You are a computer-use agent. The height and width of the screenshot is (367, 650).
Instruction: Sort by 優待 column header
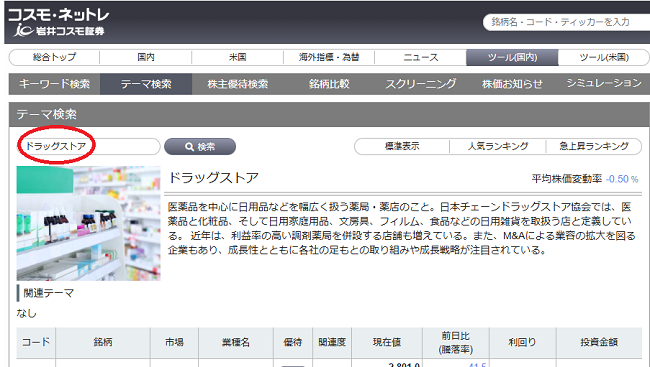[293, 343]
